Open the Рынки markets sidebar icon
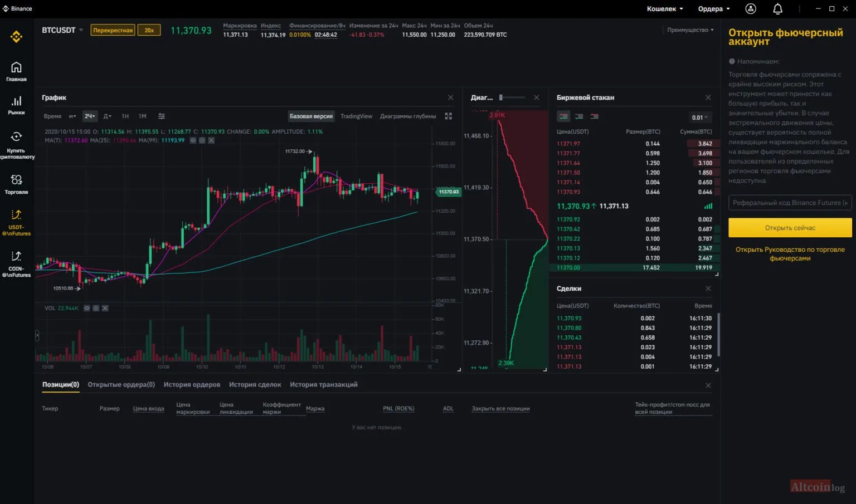856x504 pixels. point(16,105)
